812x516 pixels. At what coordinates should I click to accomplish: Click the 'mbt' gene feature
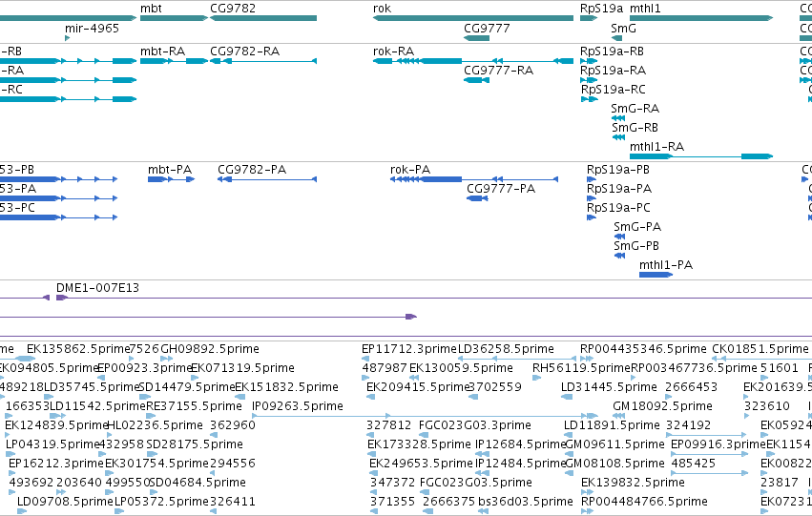pyautogui.click(x=174, y=18)
